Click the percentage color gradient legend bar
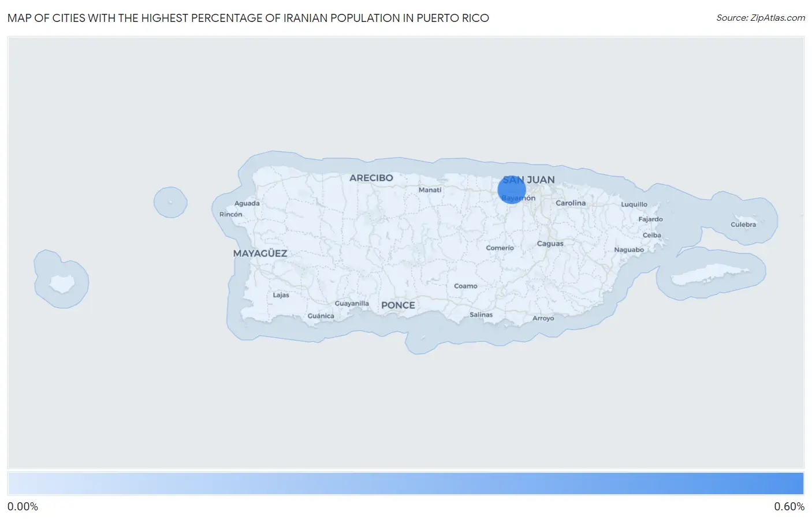 tap(405, 484)
